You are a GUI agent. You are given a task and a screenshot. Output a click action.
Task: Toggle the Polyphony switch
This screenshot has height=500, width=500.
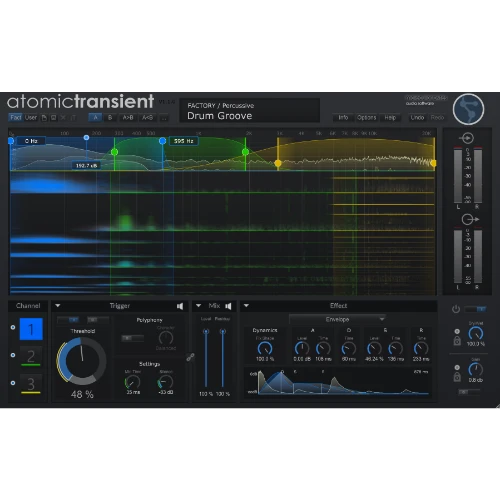[x=133, y=338]
